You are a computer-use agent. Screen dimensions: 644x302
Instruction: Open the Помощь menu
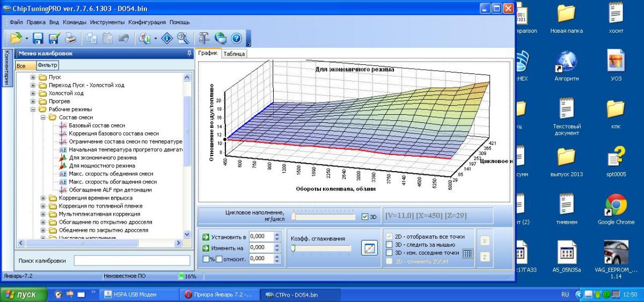pos(180,23)
